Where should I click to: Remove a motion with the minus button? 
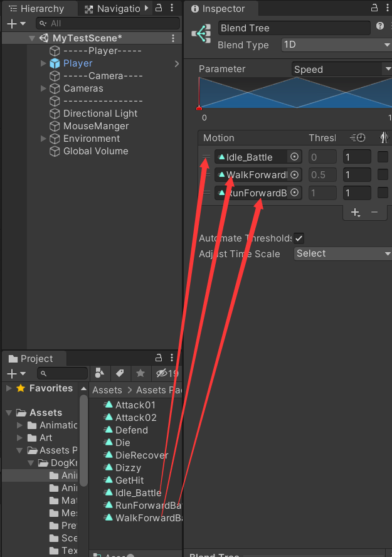pyautogui.click(x=375, y=213)
